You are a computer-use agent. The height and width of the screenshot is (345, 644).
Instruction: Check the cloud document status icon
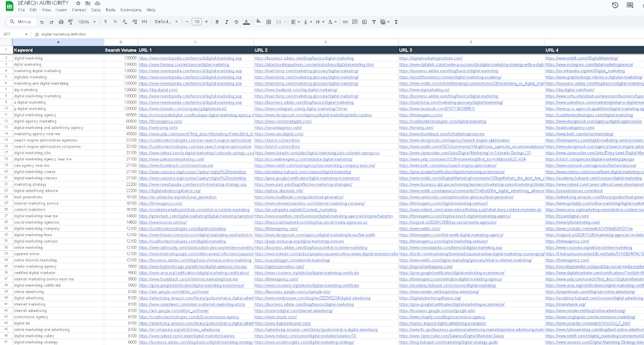[x=98, y=3]
